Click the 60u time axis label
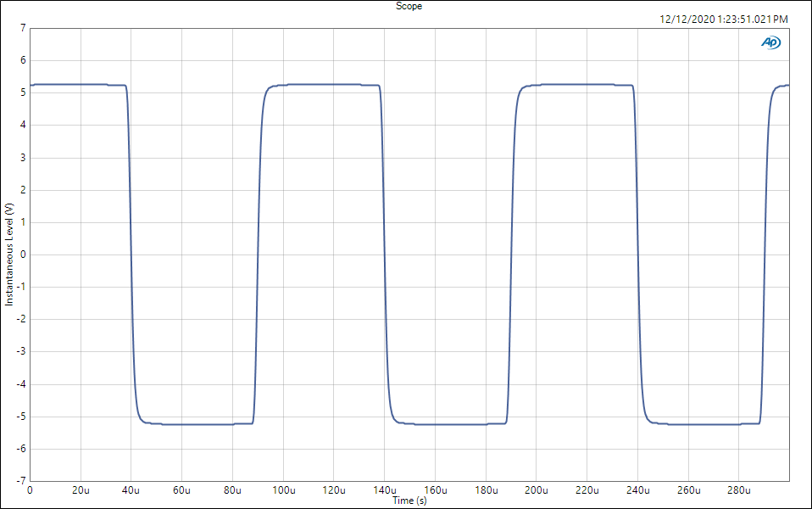 point(181,490)
